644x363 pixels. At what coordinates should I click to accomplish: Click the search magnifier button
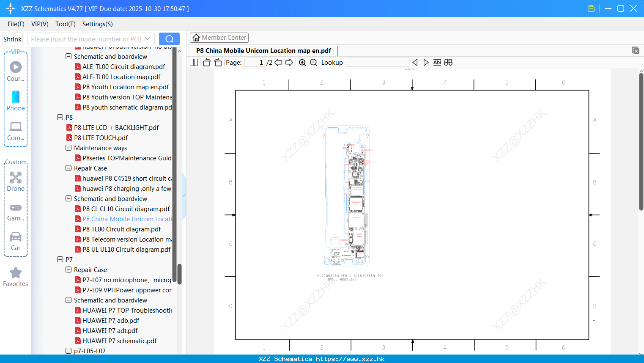click(169, 39)
